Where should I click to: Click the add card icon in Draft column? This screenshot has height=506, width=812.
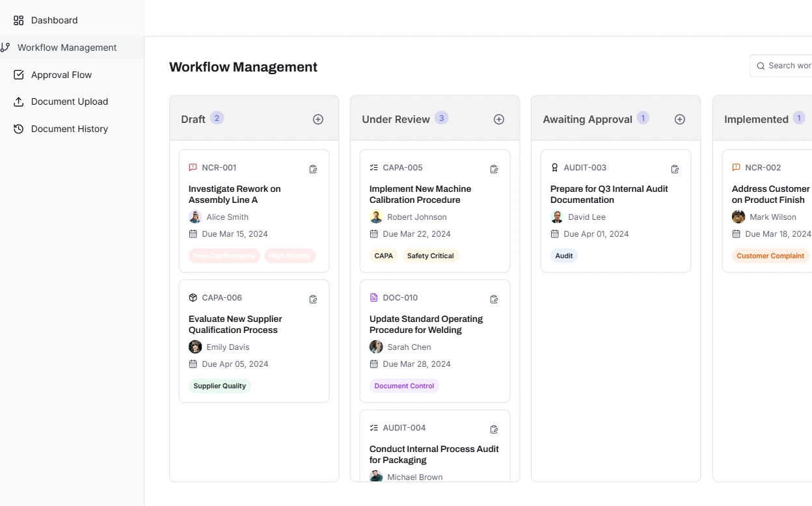coord(318,120)
